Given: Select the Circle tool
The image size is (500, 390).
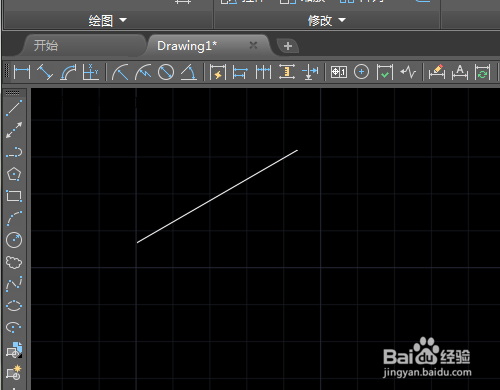Looking at the screenshot, I should tap(14, 240).
